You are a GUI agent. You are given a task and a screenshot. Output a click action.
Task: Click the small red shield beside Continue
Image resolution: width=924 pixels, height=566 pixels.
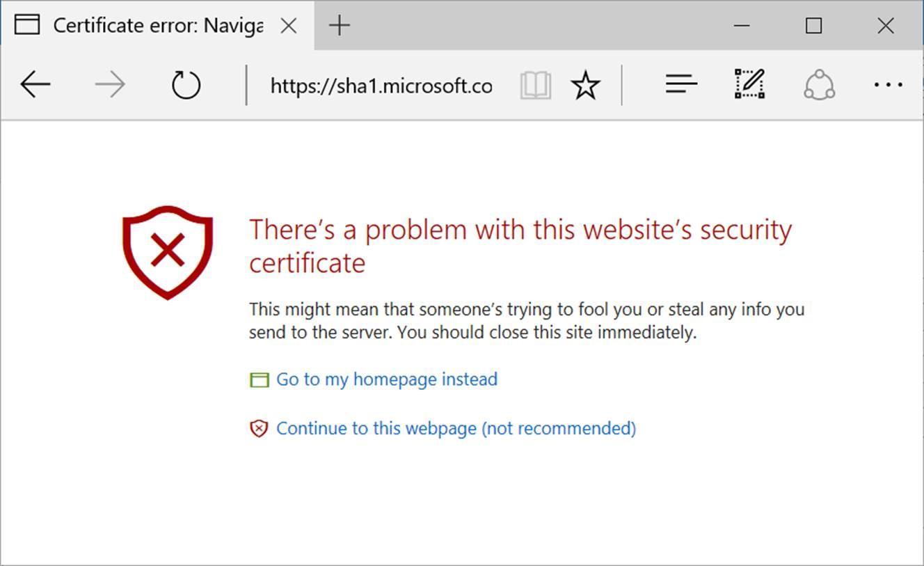259,428
